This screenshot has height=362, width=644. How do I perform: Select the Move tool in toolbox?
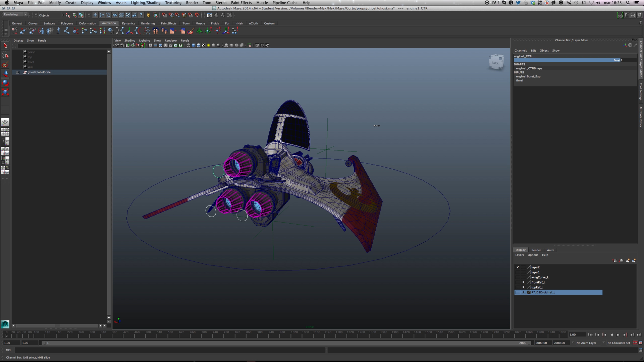point(5,73)
